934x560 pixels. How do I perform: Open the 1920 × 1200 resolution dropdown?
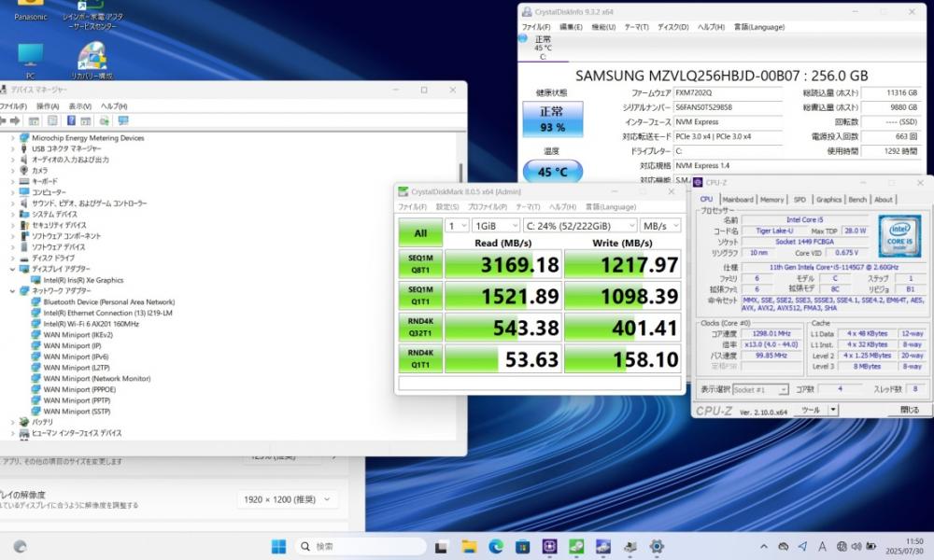click(x=288, y=500)
